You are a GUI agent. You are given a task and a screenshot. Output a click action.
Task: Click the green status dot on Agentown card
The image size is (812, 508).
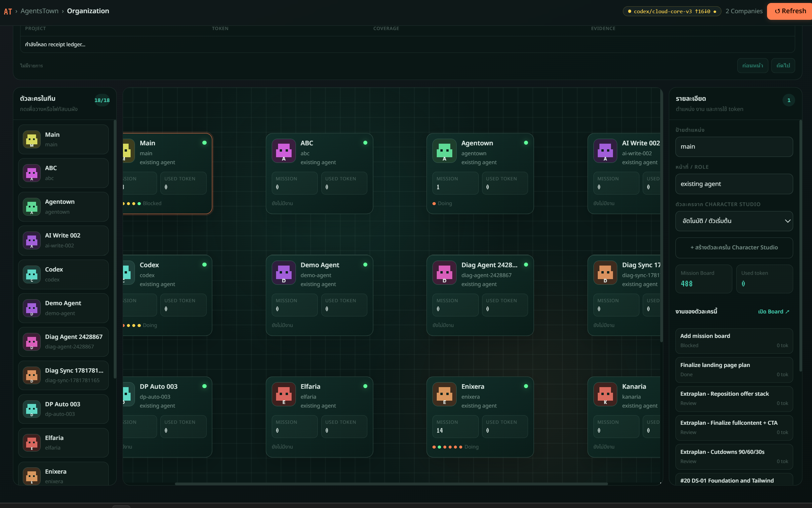[526, 143]
